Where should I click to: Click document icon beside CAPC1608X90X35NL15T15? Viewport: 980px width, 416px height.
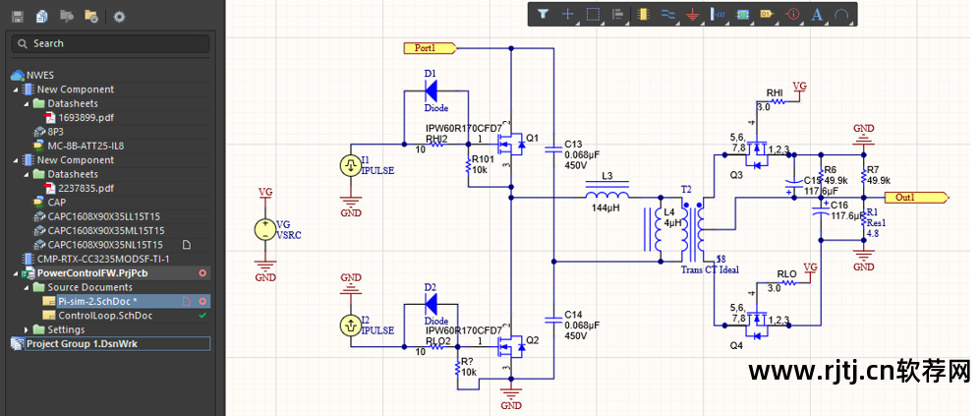pos(186,245)
